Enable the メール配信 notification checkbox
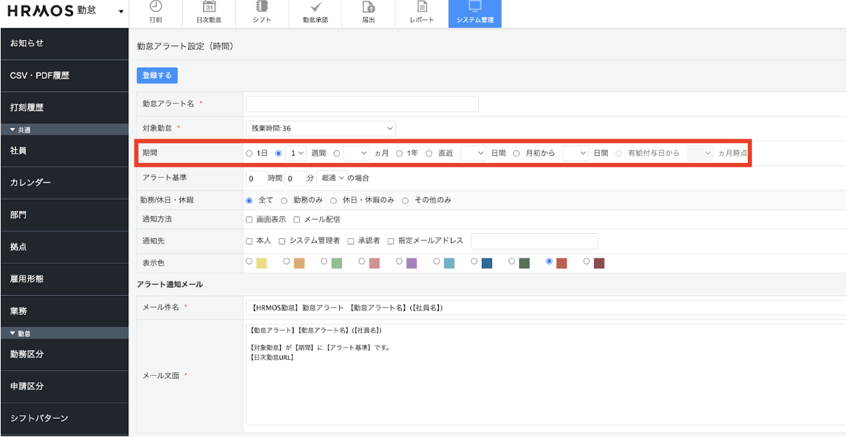868x437 pixels. click(297, 220)
